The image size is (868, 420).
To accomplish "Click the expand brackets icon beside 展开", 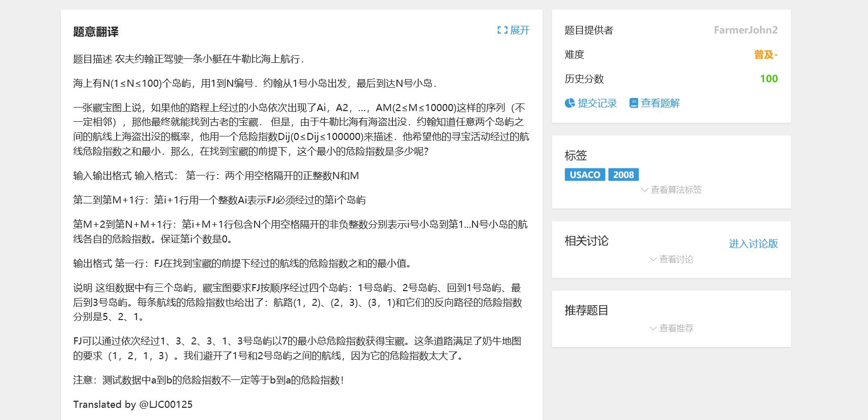I will [502, 30].
